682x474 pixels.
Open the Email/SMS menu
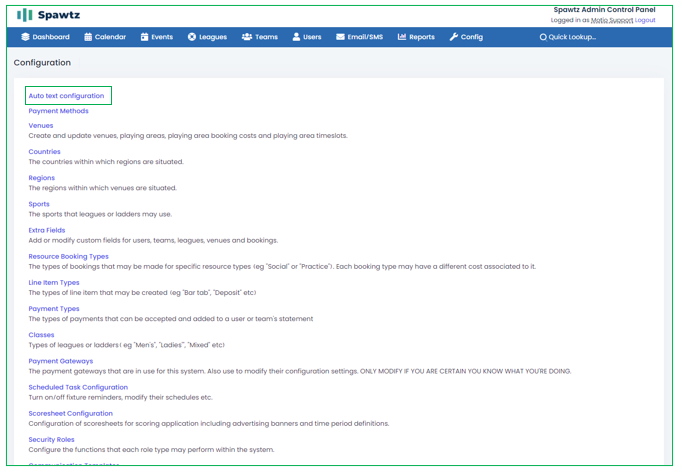359,37
